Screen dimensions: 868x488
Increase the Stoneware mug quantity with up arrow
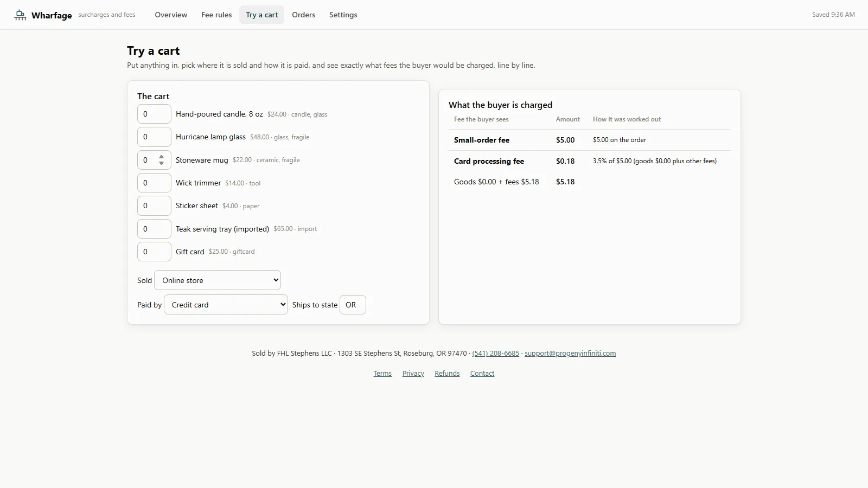(x=161, y=157)
